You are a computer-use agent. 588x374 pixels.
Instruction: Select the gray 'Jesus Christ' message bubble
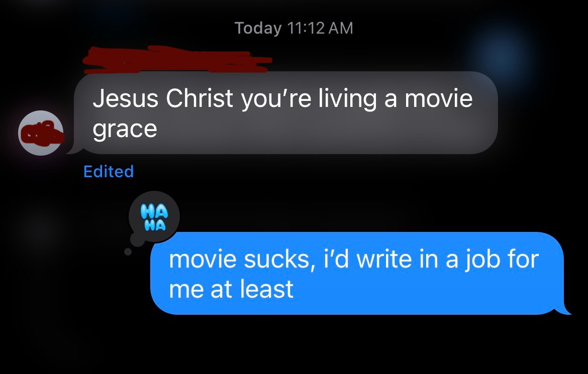pyautogui.click(x=286, y=112)
